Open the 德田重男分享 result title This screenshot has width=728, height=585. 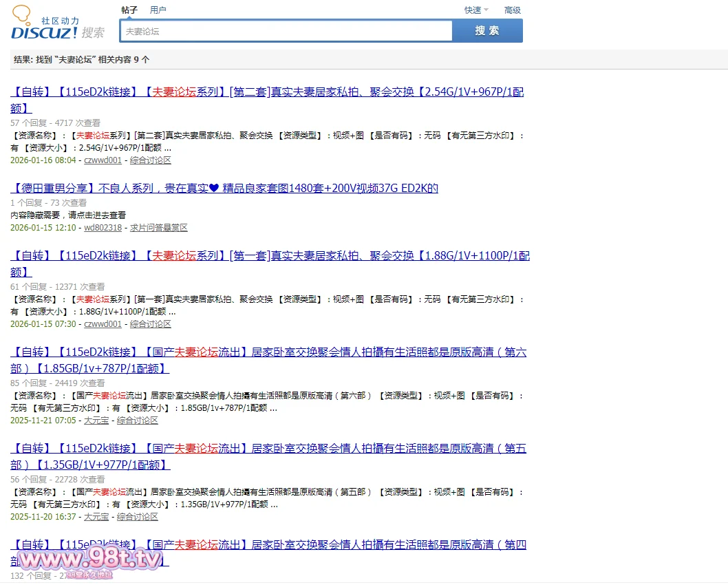pos(224,189)
